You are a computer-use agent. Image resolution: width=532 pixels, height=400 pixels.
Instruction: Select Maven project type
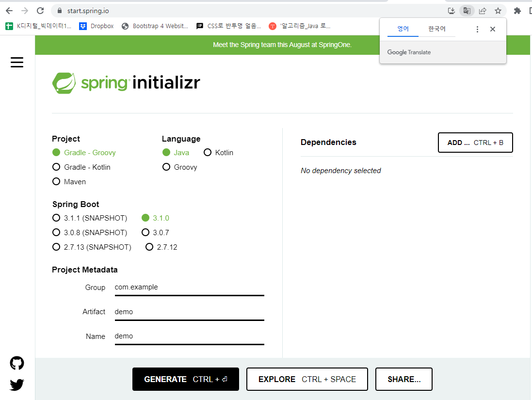click(69, 182)
